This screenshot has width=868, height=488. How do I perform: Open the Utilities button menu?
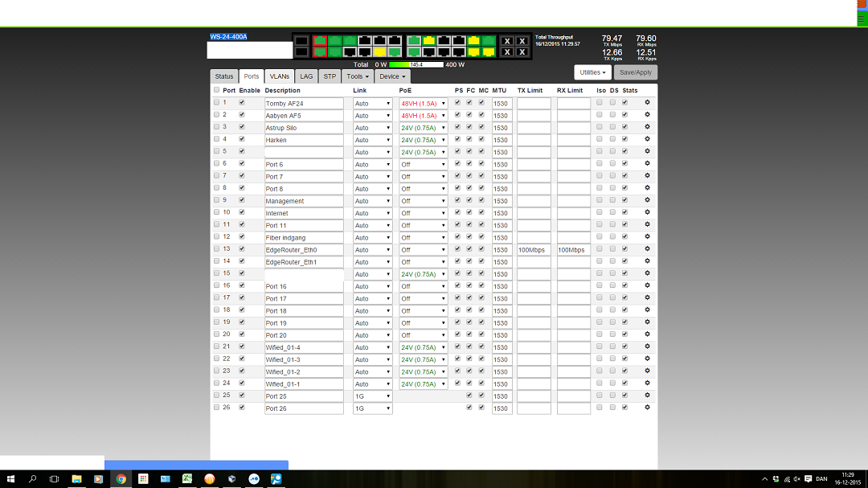[593, 72]
